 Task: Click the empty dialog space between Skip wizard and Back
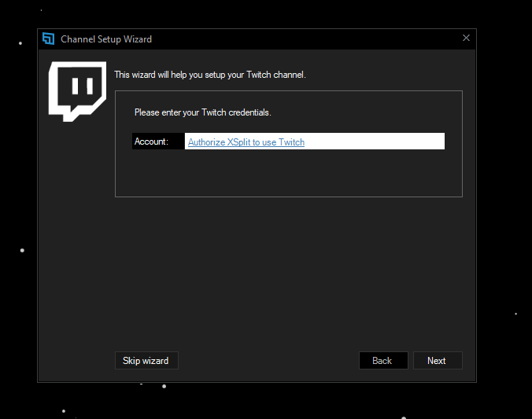(x=268, y=360)
